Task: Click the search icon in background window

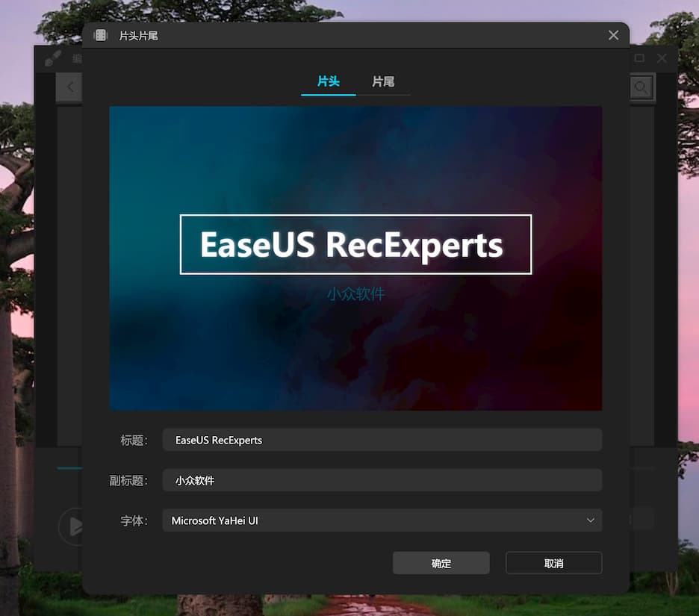Action: click(641, 87)
